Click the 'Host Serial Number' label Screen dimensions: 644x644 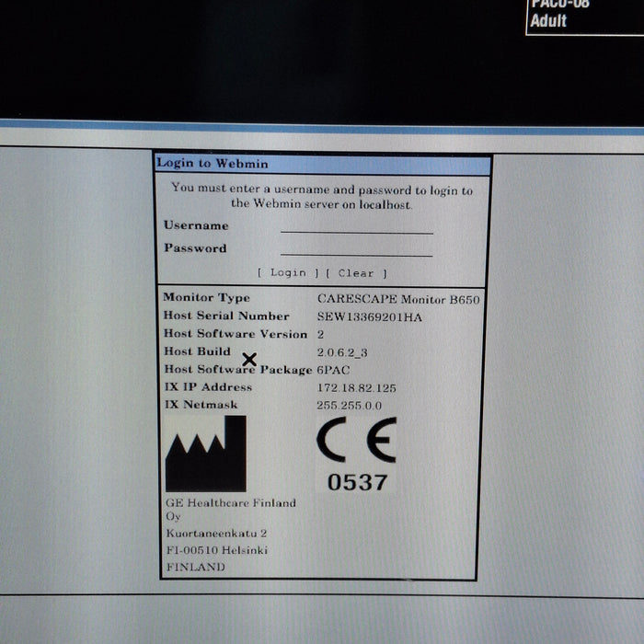point(226,316)
